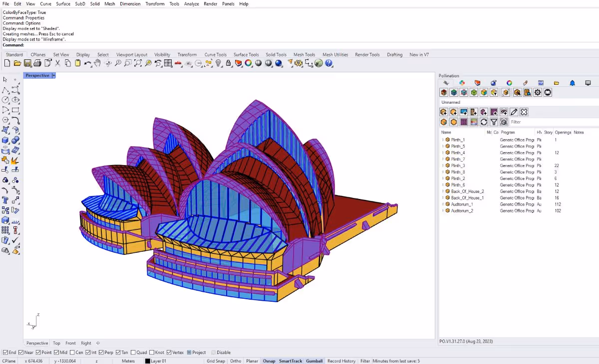This screenshot has width=599, height=364.
Task: Click the lock icon in Standard toolbar
Action: (228, 63)
